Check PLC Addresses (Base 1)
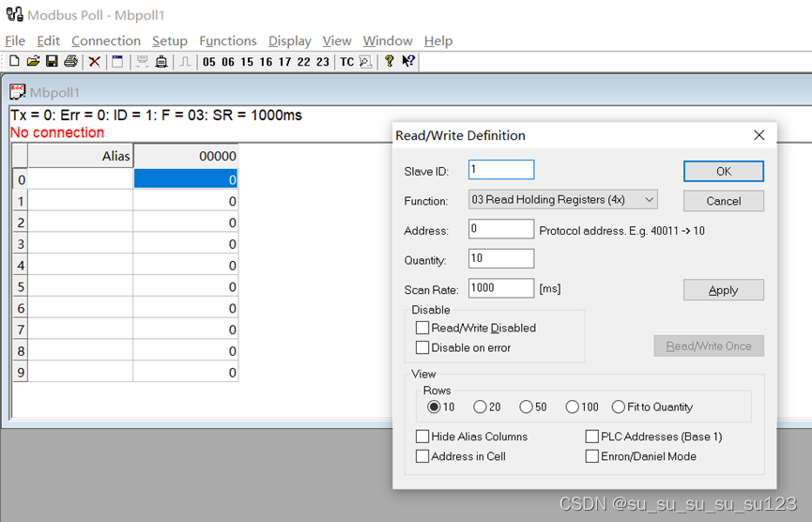 pos(592,437)
